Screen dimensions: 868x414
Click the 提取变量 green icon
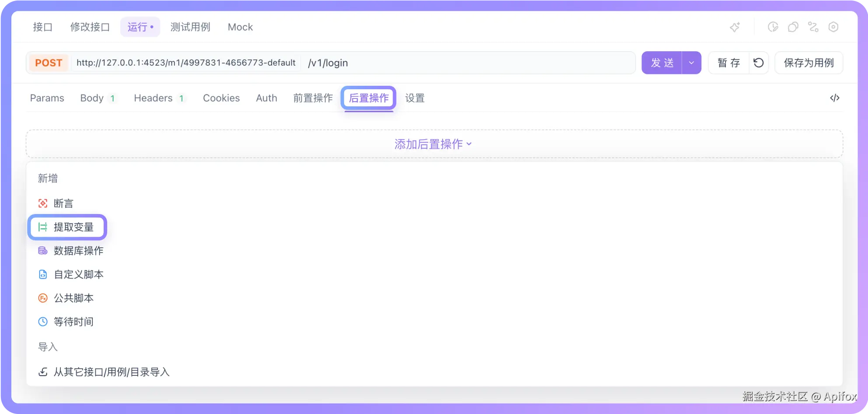click(43, 227)
